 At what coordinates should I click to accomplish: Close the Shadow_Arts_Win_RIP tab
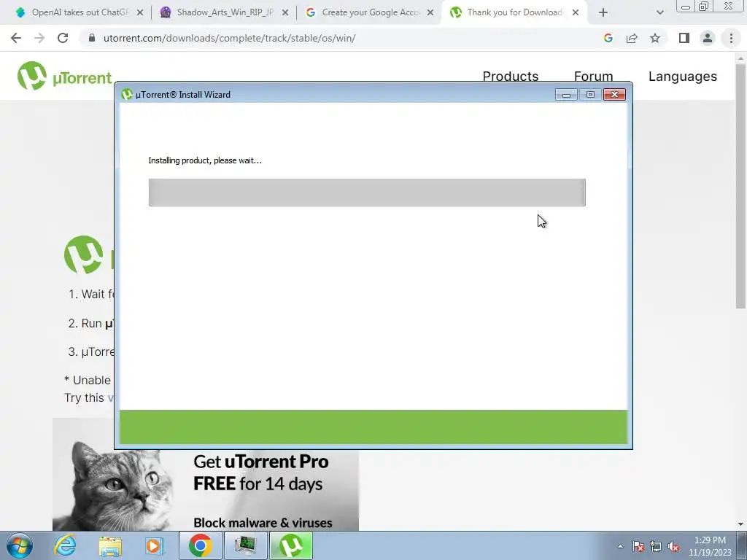[285, 13]
